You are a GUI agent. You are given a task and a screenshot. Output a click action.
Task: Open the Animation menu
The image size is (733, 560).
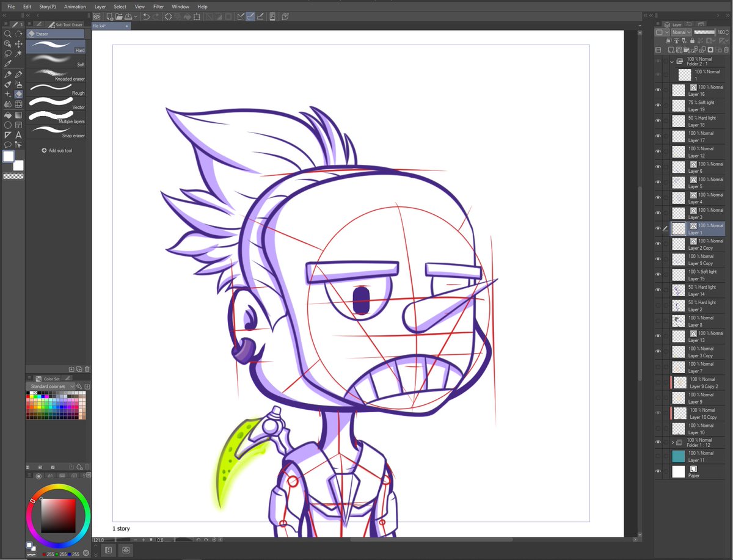coord(75,6)
